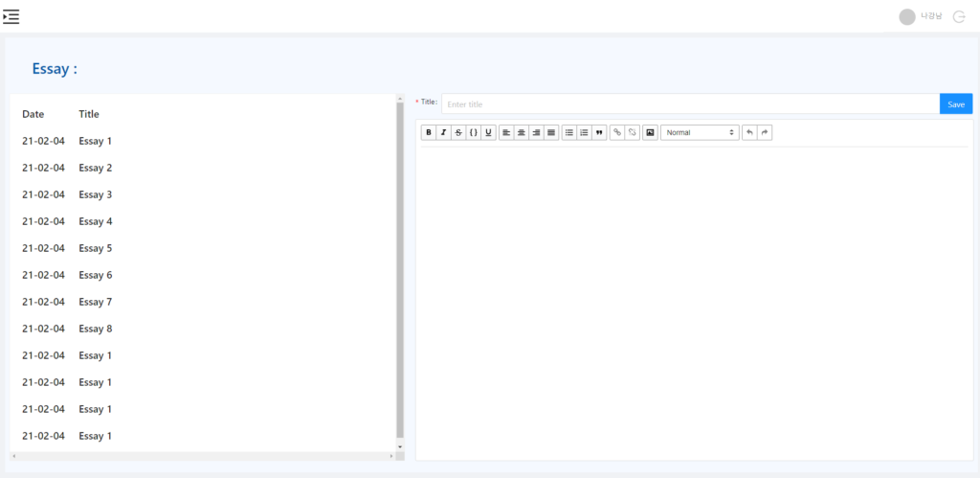980x478 pixels.
Task: Open the Normal block type dropdown
Action: coord(700,132)
